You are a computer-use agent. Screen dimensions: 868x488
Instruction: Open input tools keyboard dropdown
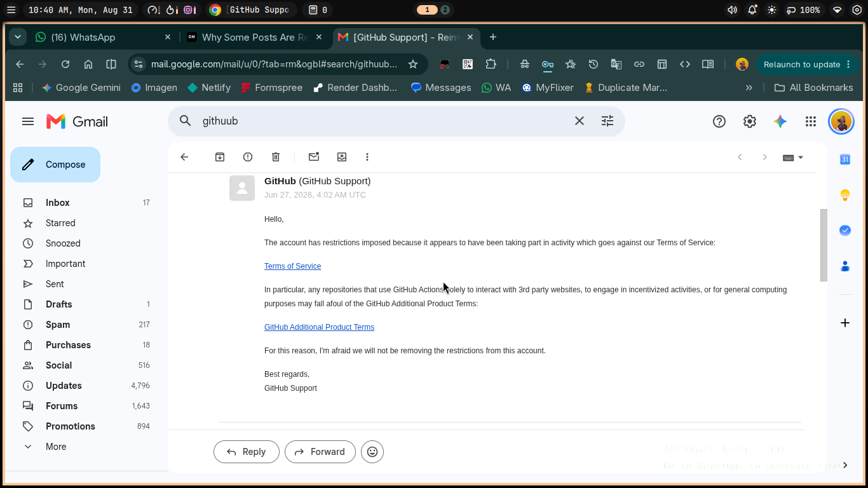click(x=793, y=158)
